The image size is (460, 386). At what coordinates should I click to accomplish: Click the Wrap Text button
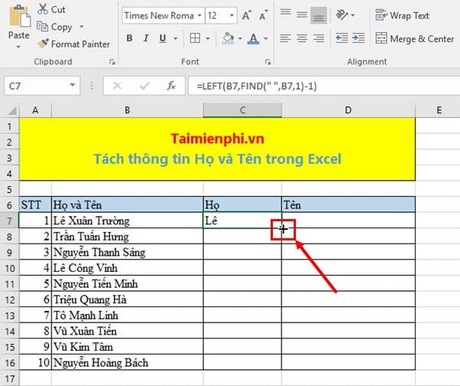pos(402,15)
